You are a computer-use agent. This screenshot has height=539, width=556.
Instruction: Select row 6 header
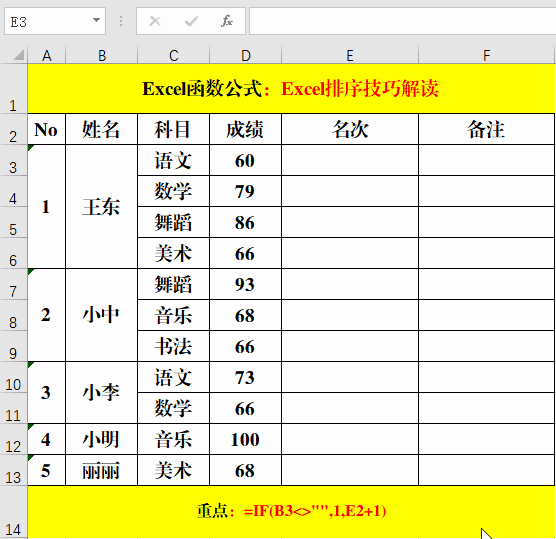tap(13, 253)
